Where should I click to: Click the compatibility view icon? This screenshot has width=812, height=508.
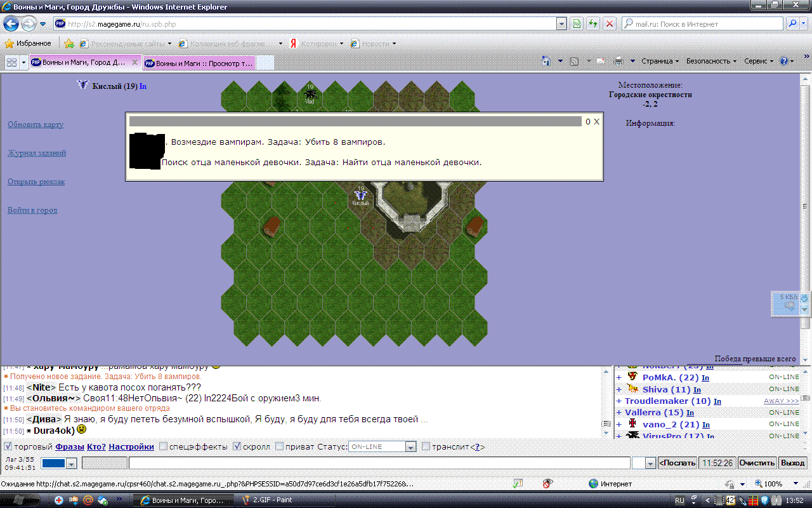577,24
